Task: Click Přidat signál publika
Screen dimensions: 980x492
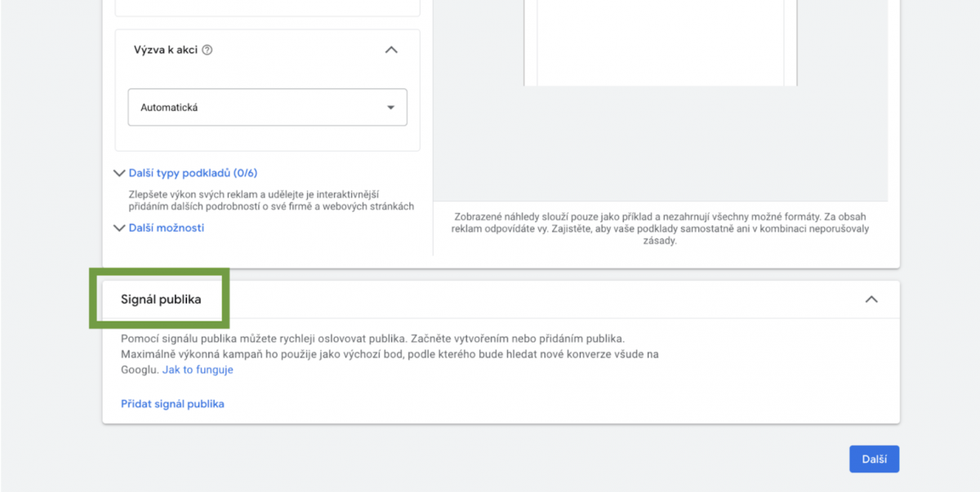Action: click(172, 404)
